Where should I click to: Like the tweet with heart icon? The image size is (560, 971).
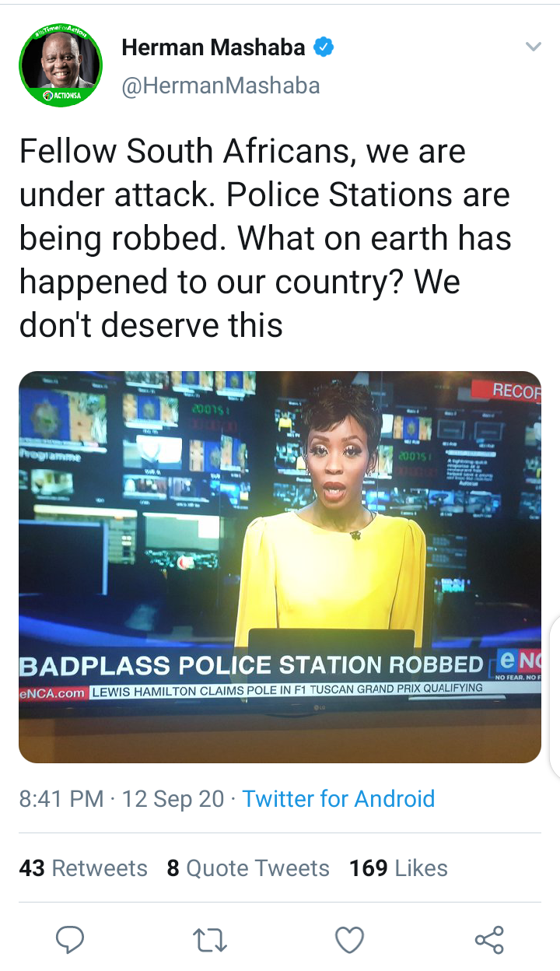pyautogui.click(x=349, y=941)
